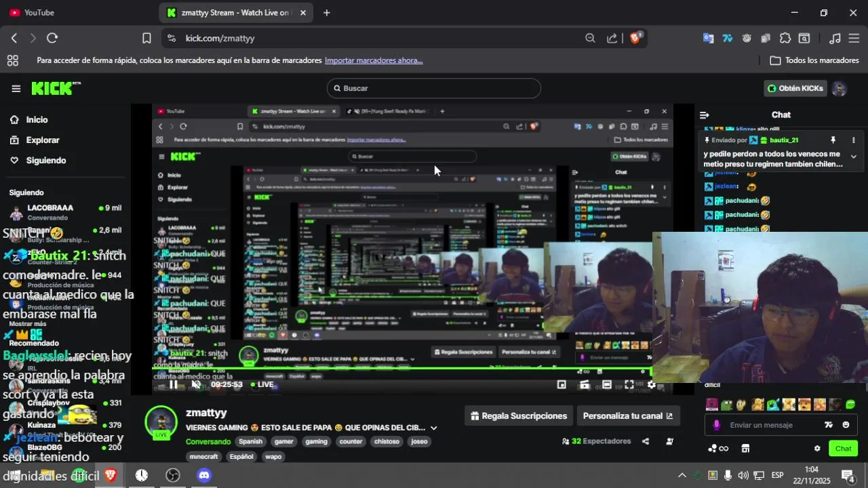
Task: Toggle theater mode on the player
Action: pyautogui.click(x=607, y=384)
